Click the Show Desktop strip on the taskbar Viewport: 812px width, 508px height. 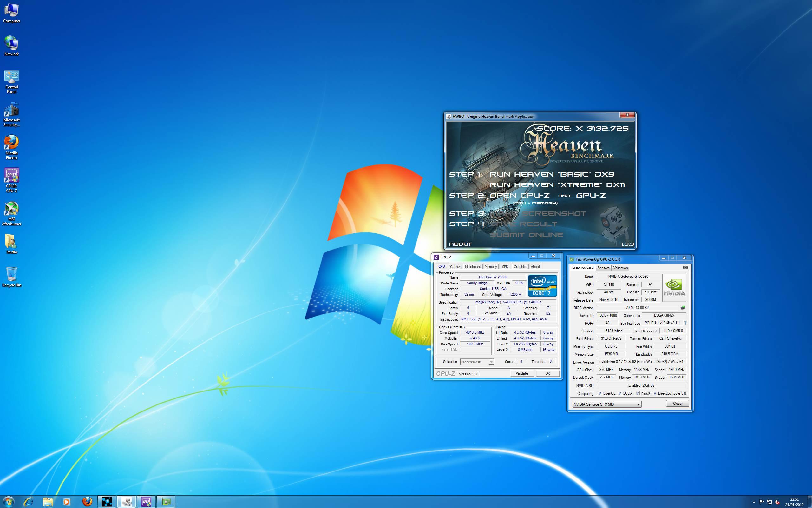[810, 502]
